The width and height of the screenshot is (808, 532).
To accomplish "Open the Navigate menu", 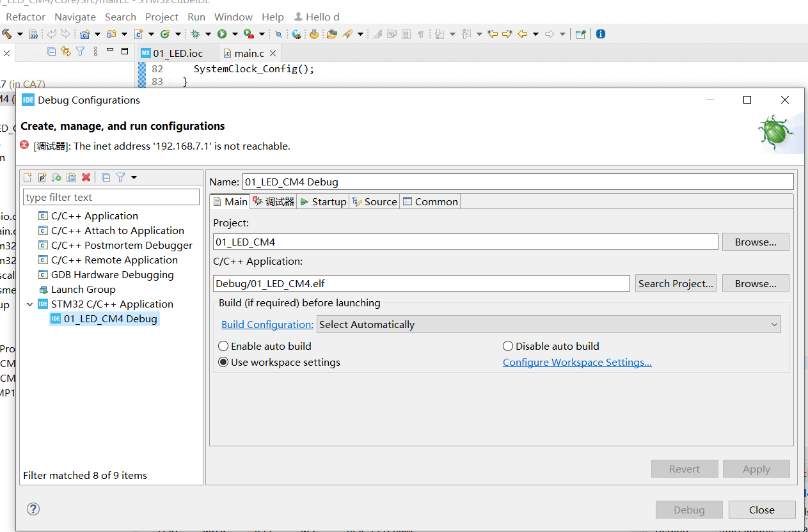I will pos(75,17).
